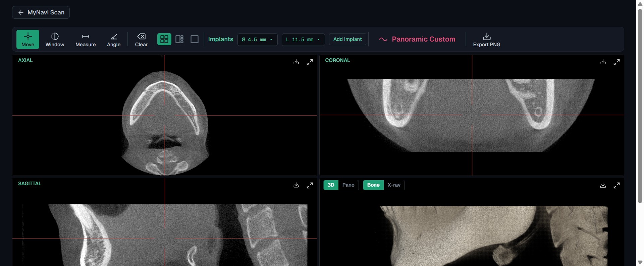Click the Implants label

coord(221,39)
